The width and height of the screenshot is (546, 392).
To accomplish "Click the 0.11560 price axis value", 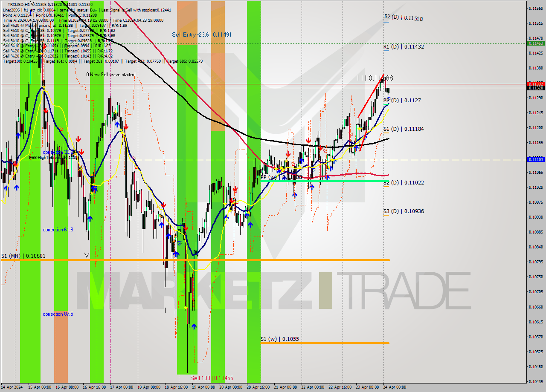I will pos(536,9).
